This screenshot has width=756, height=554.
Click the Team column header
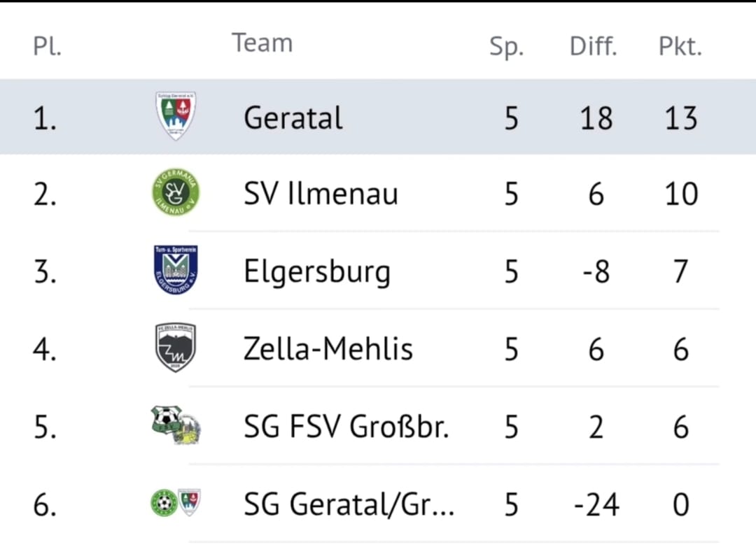coord(262,43)
